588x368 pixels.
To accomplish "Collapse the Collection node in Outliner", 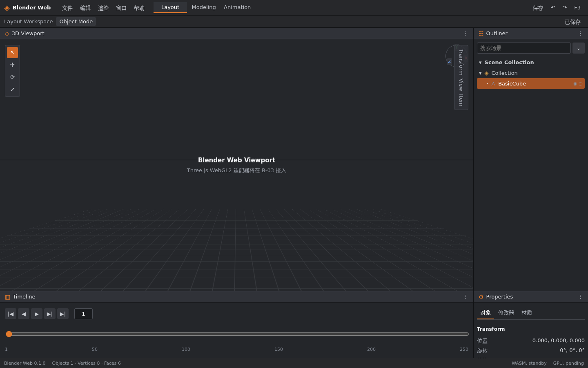I will 480,73.
